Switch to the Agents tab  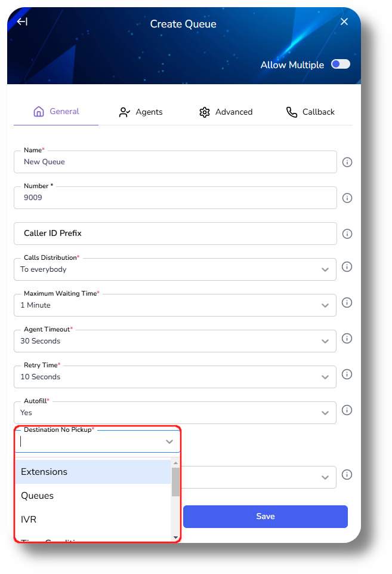pos(141,112)
